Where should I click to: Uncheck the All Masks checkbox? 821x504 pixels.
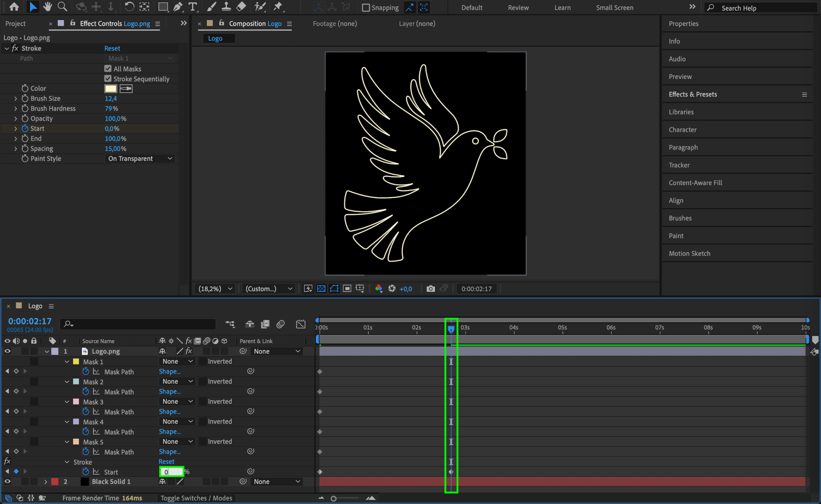point(108,69)
